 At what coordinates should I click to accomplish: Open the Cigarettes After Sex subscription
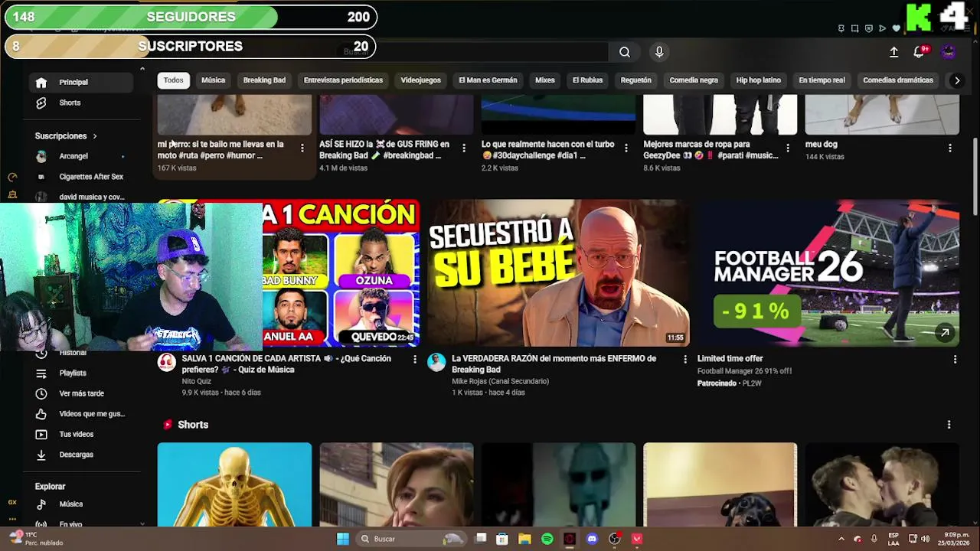[91, 177]
